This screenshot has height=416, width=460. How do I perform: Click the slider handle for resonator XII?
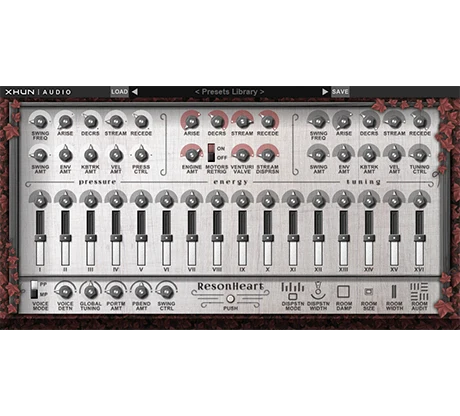pyautogui.click(x=318, y=238)
